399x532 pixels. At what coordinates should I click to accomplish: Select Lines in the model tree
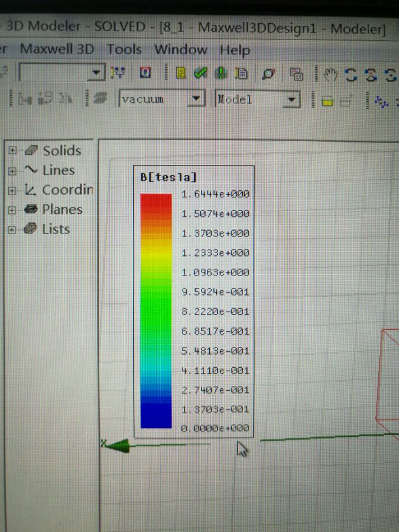(x=59, y=170)
